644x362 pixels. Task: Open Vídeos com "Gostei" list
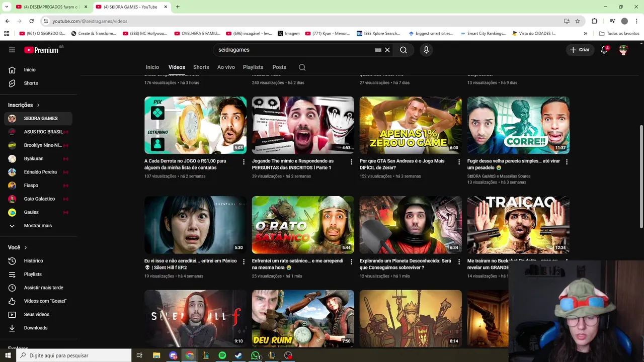[38, 301]
